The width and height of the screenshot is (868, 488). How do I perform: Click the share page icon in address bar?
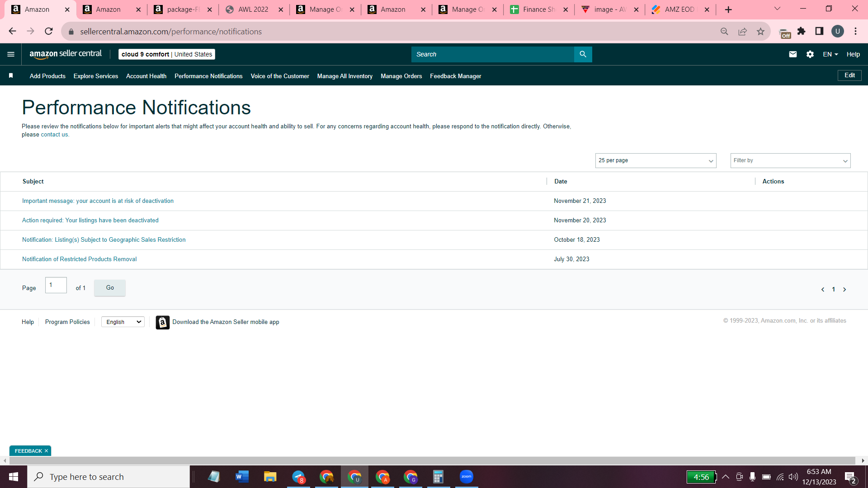(742, 31)
